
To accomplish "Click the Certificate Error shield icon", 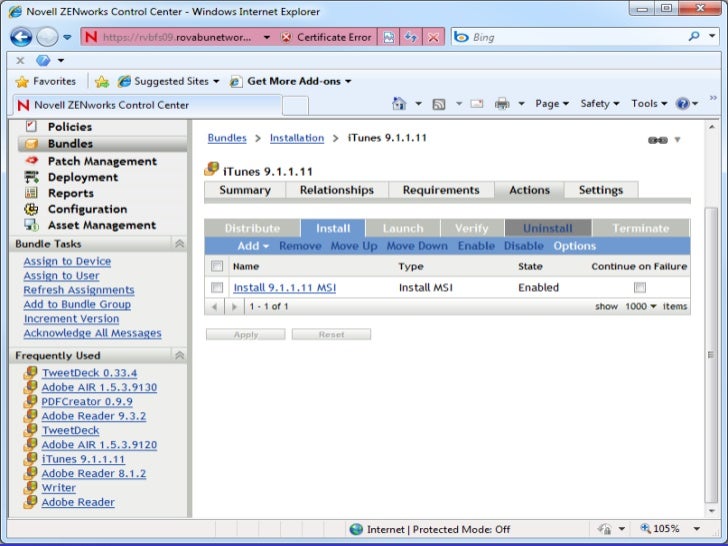I will [x=286, y=37].
